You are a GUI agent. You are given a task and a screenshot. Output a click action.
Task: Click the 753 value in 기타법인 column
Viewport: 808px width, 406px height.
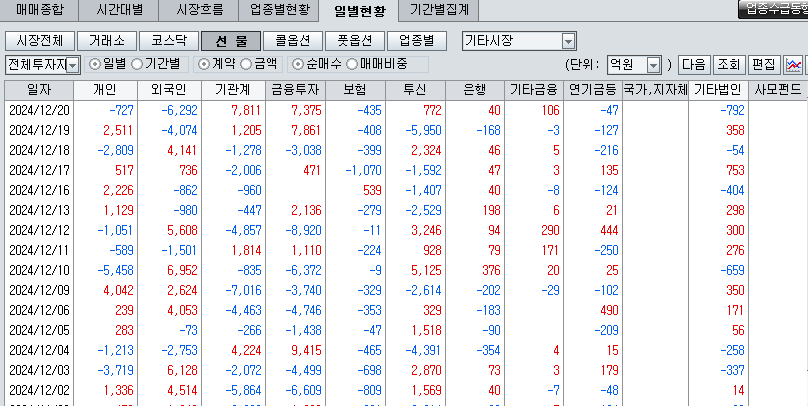tap(735, 171)
